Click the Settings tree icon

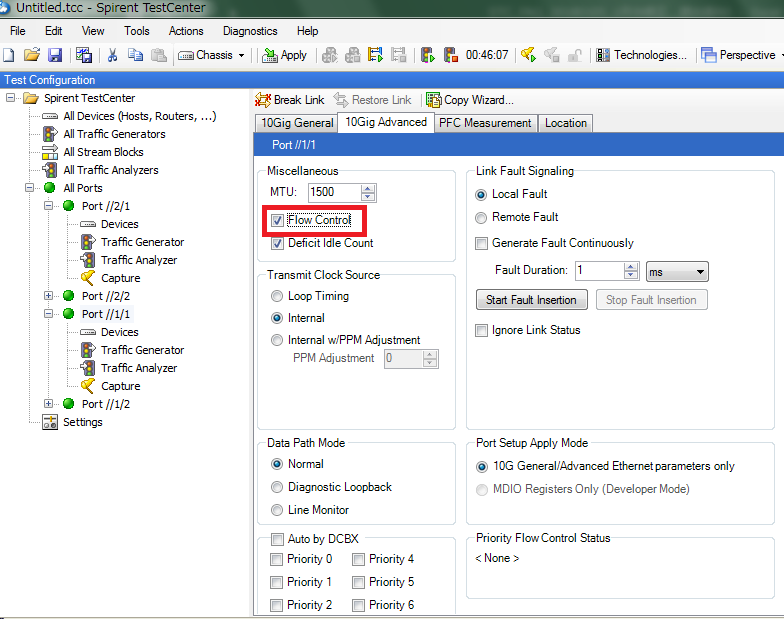point(50,422)
